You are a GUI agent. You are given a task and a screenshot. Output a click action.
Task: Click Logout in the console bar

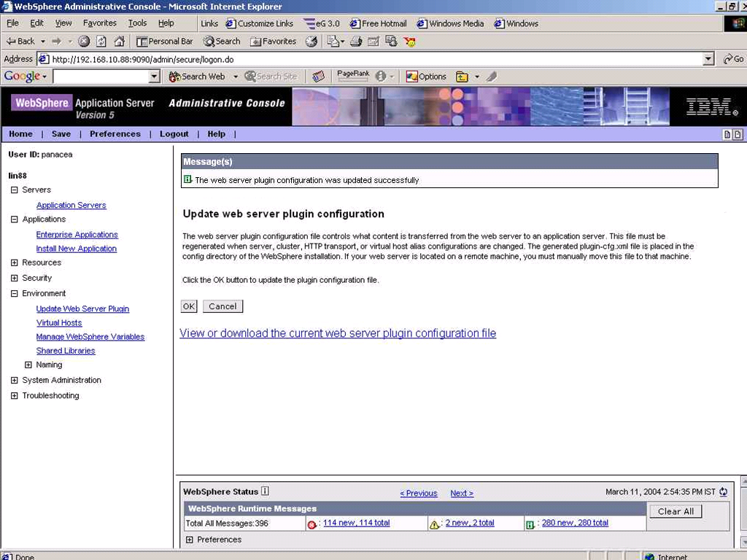(174, 134)
